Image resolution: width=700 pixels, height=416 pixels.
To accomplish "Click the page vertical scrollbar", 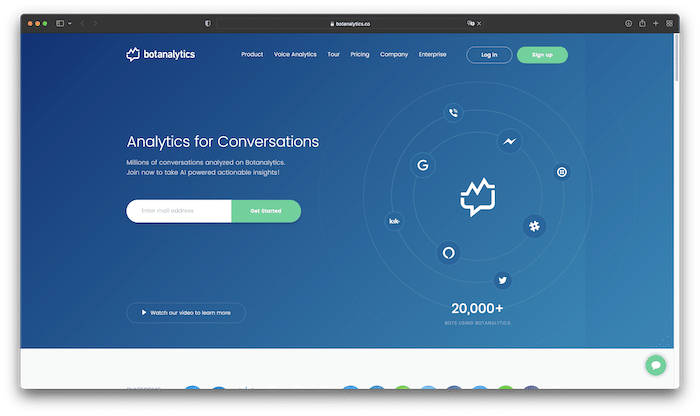I will (676, 58).
